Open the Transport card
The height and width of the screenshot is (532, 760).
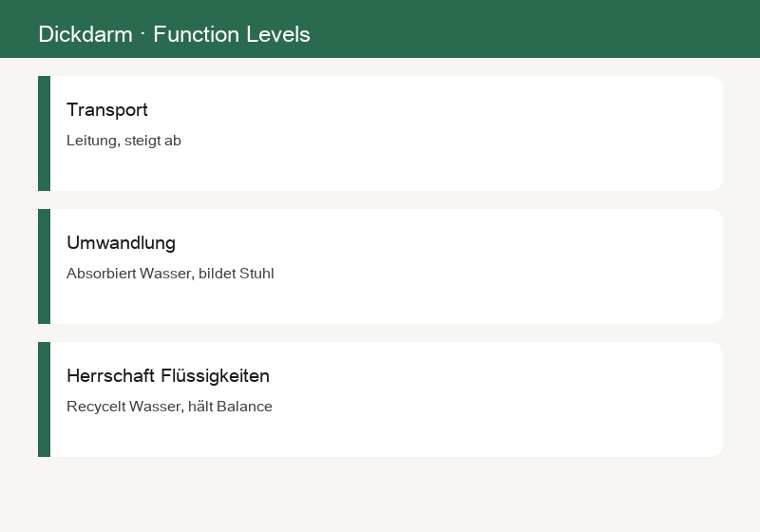[x=381, y=133]
